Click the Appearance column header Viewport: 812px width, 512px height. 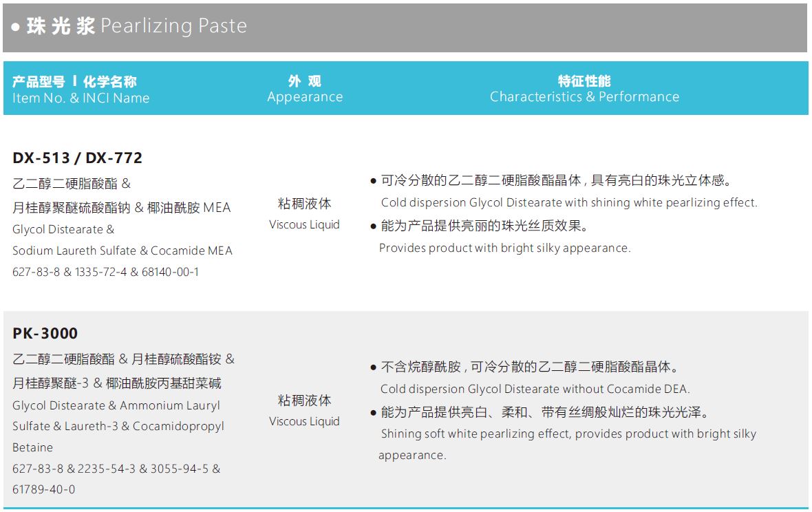[x=305, y=97]
